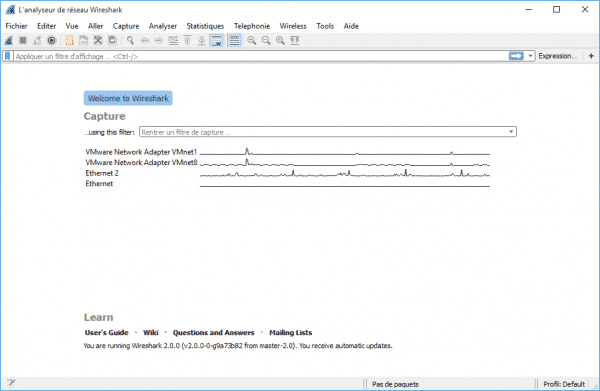
Task: Click the Welcome to Wireshark banner
Action: pos(128,98)
